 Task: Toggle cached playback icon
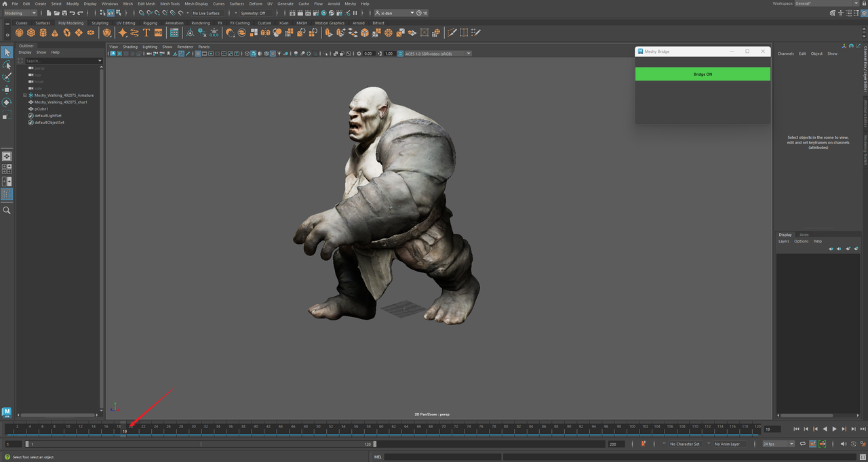click(x=812, y=444)
